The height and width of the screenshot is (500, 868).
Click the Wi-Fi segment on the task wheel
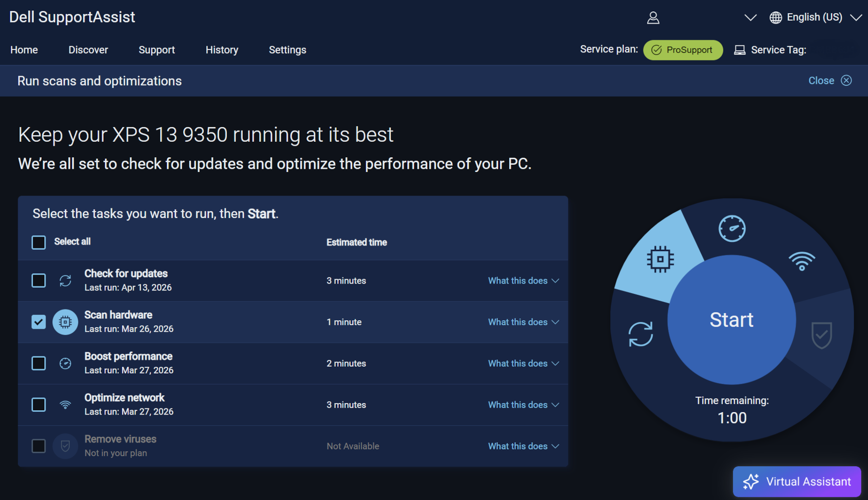(802, 261)
